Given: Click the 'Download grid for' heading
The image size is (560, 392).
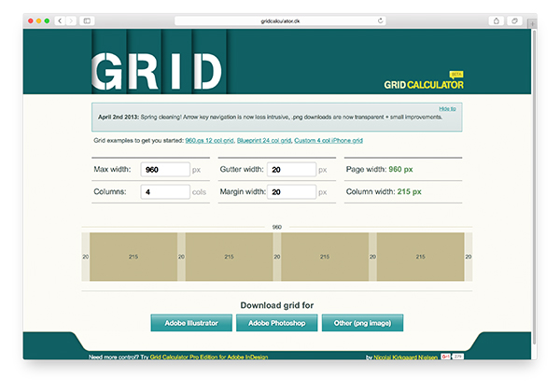Looking at the screenshot, I should pos(277,305).
